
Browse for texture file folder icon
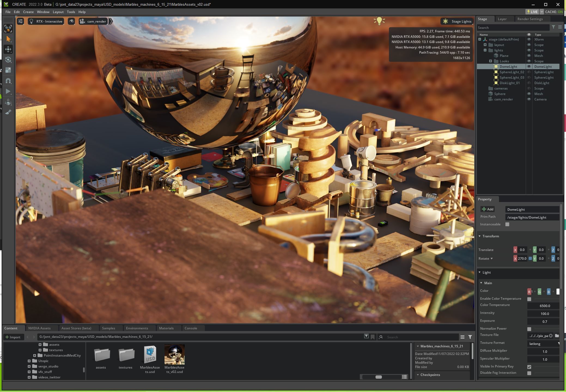click(557, 336)
